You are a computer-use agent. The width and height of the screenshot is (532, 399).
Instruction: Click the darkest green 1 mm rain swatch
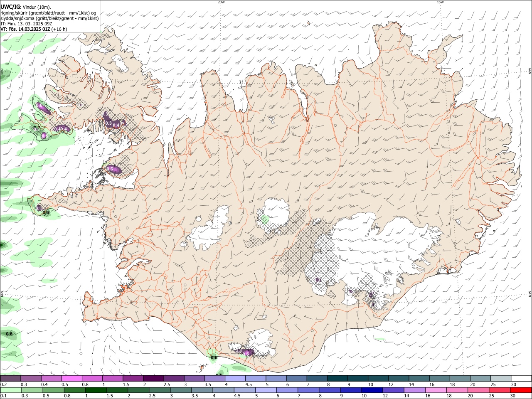(96, 390)
